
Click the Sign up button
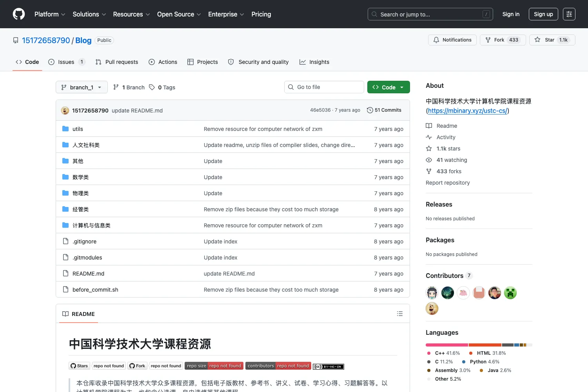543,14
